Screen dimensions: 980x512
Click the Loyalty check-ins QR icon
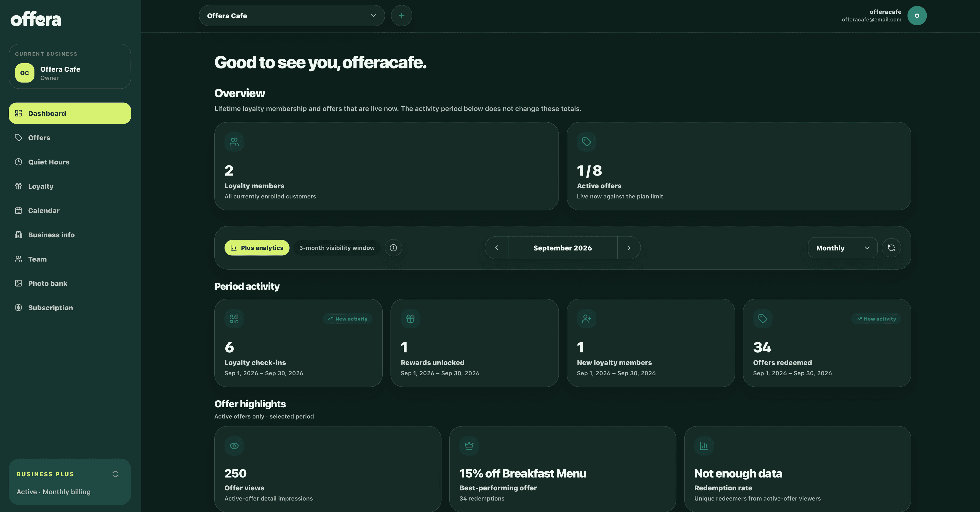click(234, 319)
